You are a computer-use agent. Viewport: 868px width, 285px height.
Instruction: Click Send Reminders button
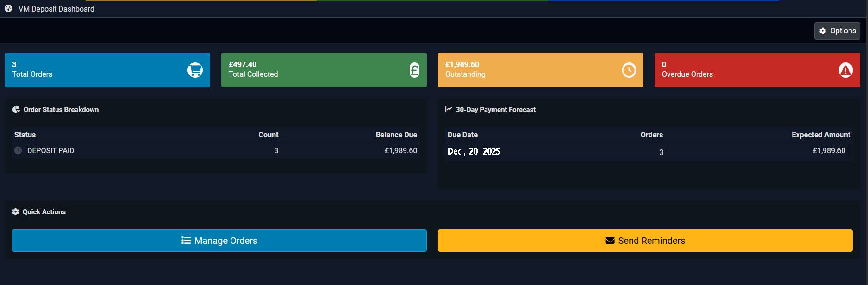[x=645, y=241]
